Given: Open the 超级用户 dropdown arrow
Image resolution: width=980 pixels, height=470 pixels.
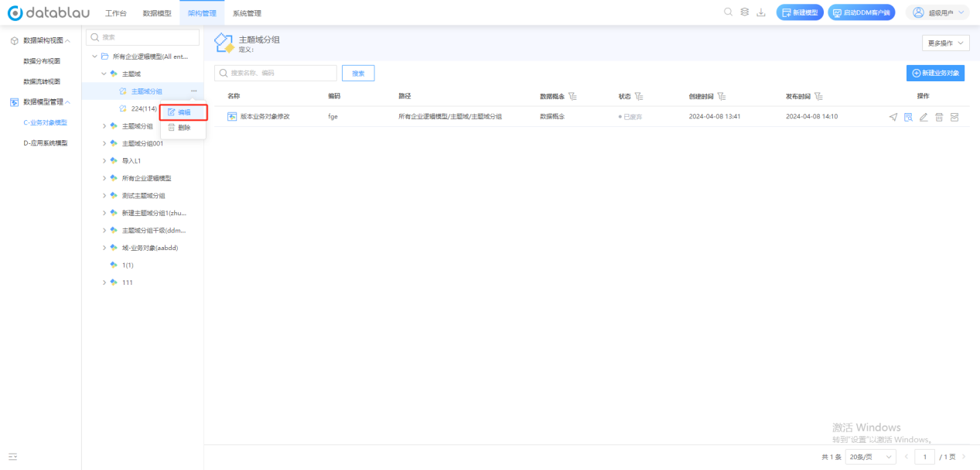Looking at the screenshot, I should pyautogui.click(x=962, y=12).
